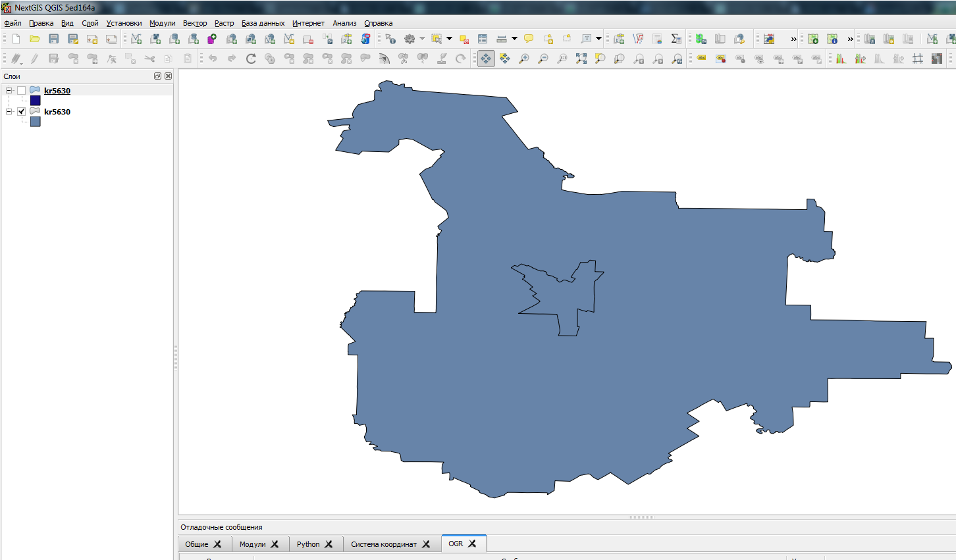Open the Вектор menu
This screenshot has width=956, height=560.
point(195,22)
